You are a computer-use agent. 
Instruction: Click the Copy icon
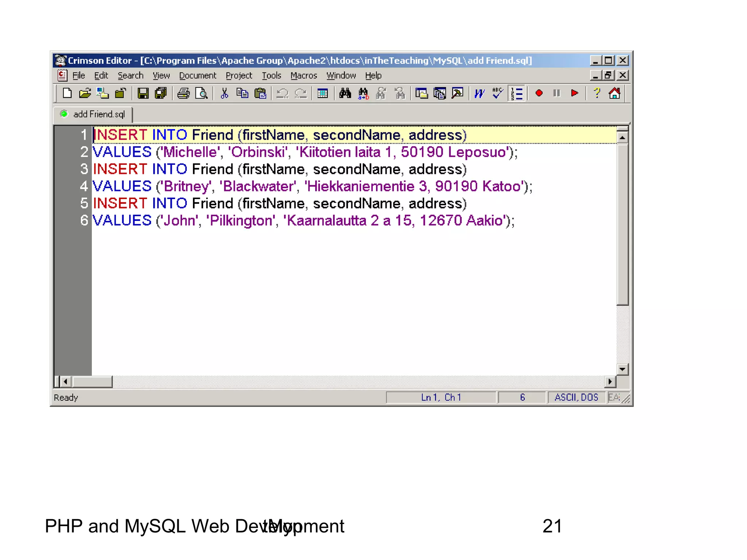click(242, 93)
